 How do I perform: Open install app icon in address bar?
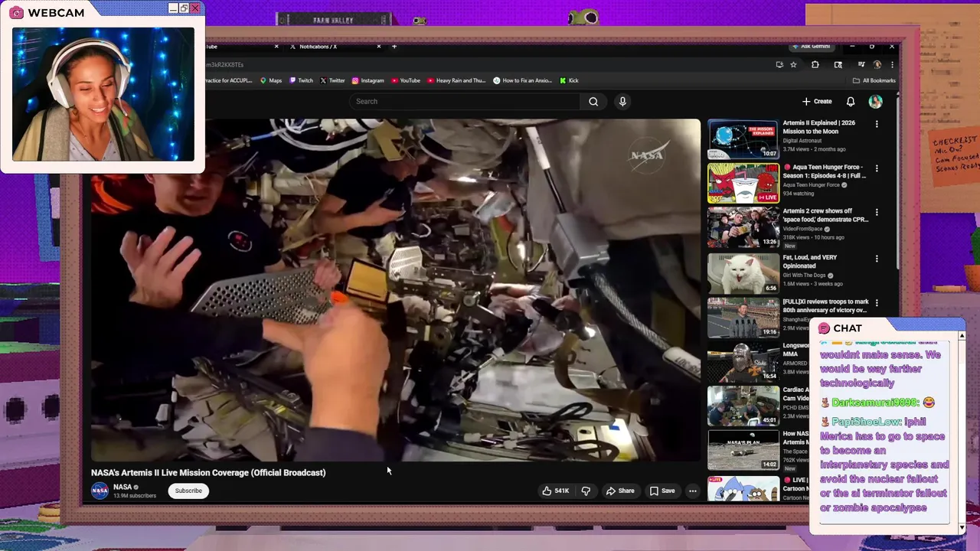pos(779,65)
